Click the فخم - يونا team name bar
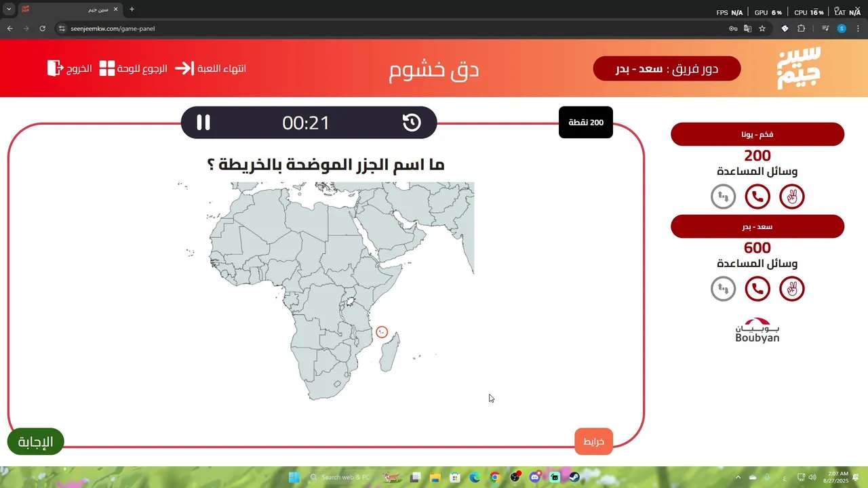The width and height of the screenshot is (868, 488). [x=757, y=134]
